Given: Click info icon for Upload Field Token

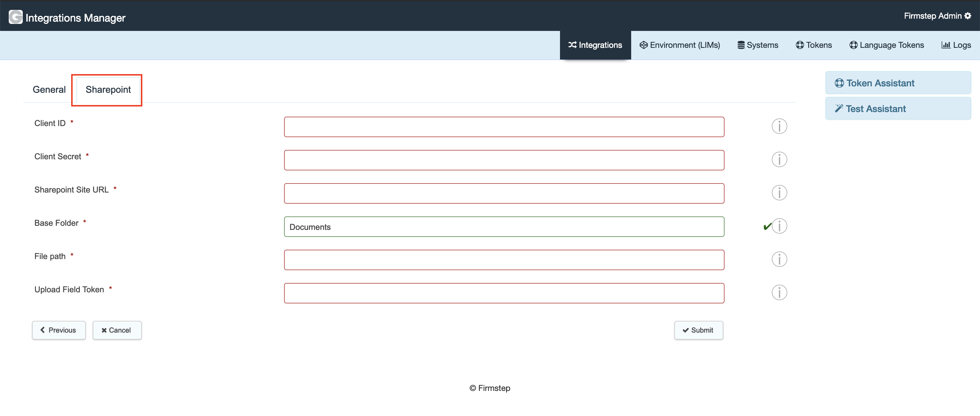Looking at the screenshot, I should [x=779, y=292].
